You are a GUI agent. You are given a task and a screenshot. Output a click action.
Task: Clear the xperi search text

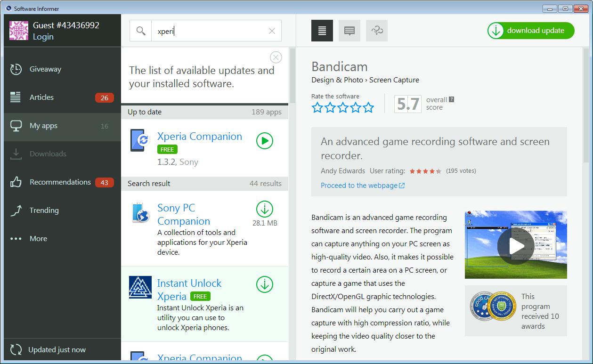click(x=271, y=31)
